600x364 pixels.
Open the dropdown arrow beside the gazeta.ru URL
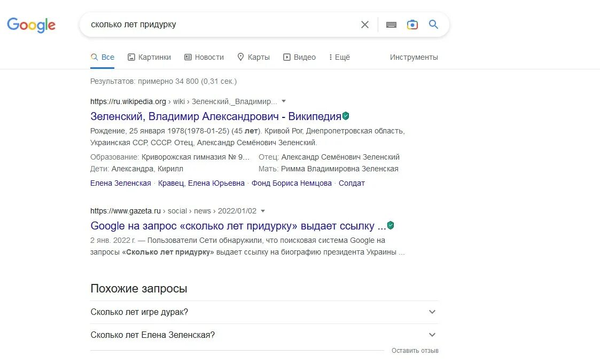263,211
